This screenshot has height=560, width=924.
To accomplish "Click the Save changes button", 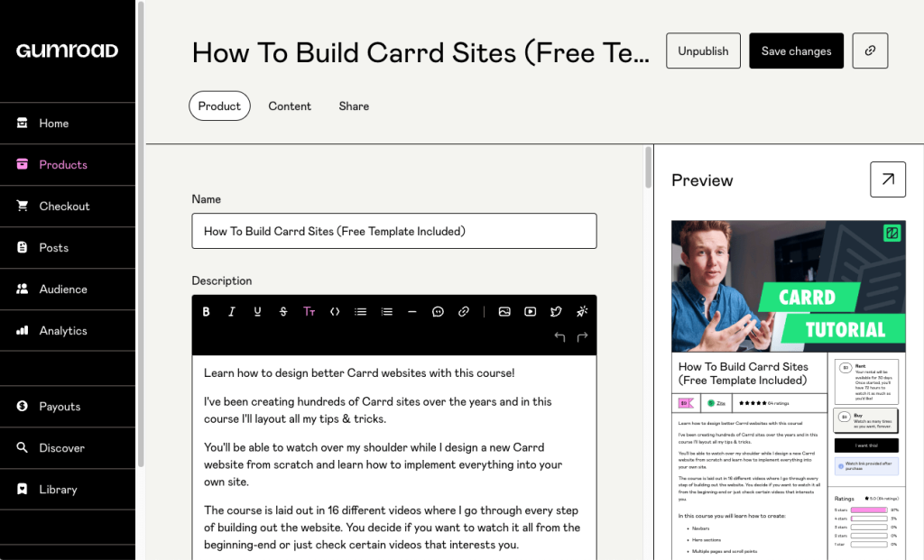I will coord(796,50).
